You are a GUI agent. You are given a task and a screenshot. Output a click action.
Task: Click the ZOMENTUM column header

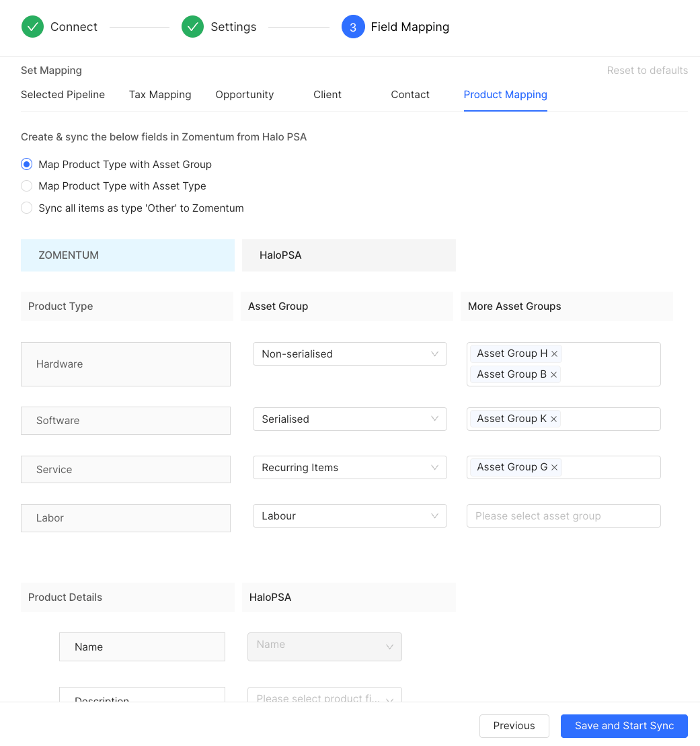pyautogui.click(x=128, y=255)
